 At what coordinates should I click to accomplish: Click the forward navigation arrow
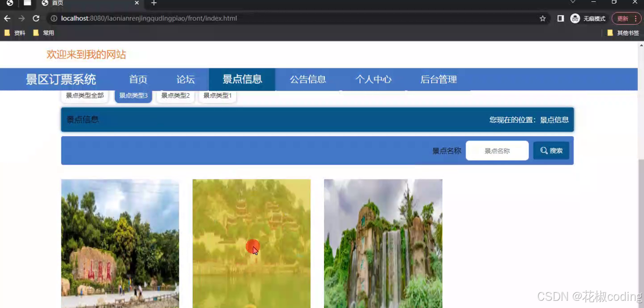click(x=21, y=18)
